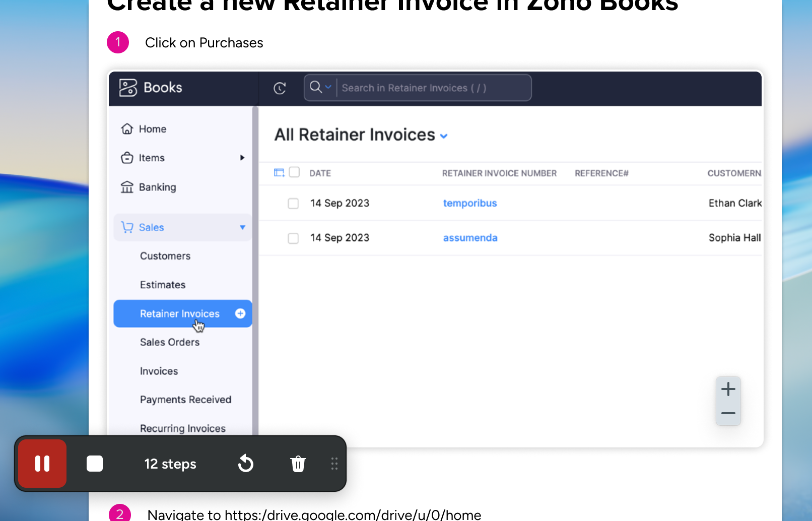Screen dimensions: 812x521
Task: Open the search scope dropdown
Action: tap(320, 87)
